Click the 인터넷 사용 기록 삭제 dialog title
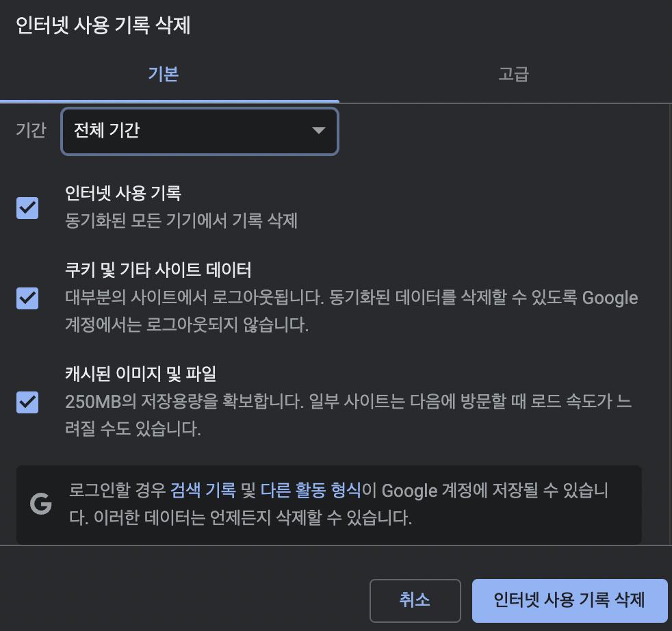 tap(103, 25)
